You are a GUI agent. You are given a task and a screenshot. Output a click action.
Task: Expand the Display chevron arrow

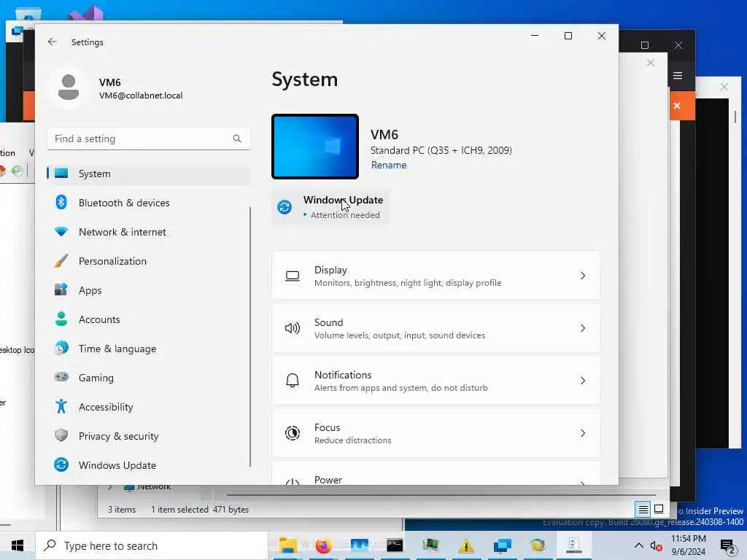click(x=583, y=276)
